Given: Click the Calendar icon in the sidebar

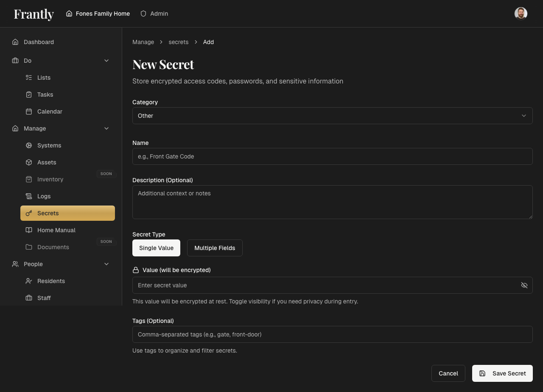Looking at the screenshot, I should point(28,111).
